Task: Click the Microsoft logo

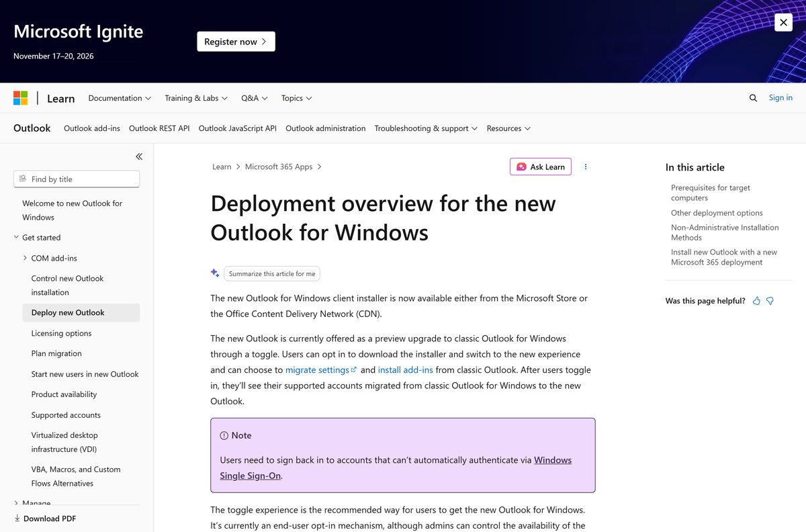Action: tap(21, 98)
